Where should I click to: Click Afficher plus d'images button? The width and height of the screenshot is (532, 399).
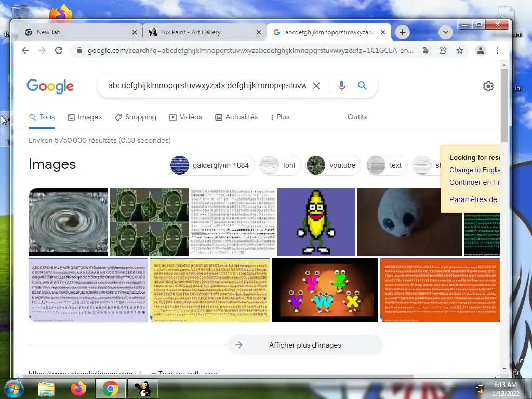point(305,345)
